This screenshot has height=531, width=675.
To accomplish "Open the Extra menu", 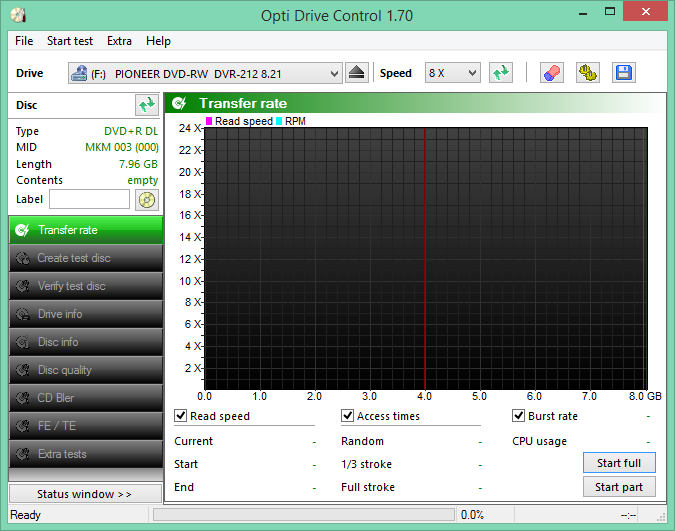I will 119,41.
